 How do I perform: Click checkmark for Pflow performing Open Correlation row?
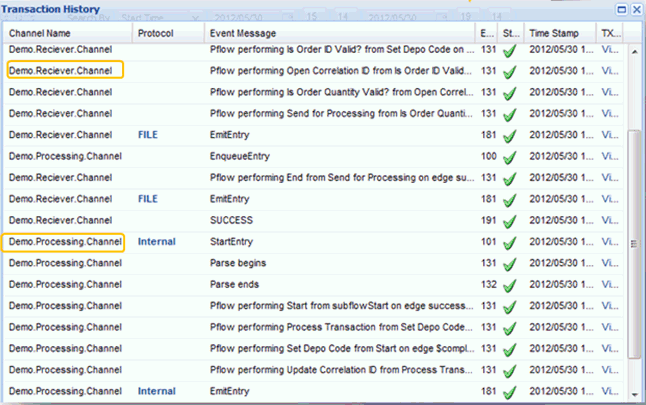tap(510, 72)
